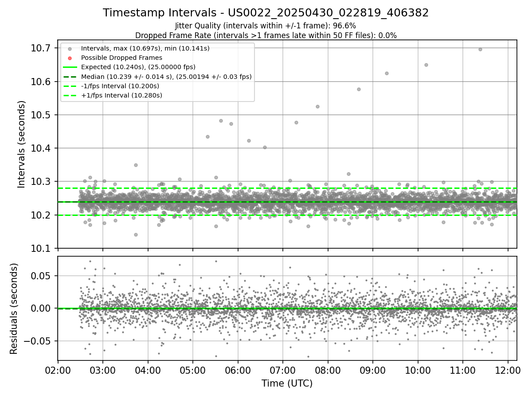The width and height of the screenshot is (532, 399).
Task: Click legend entry 'Intervals, max (10.697s), min (10.141s)'
Action: pyautogui.click(x=145, y=48)
